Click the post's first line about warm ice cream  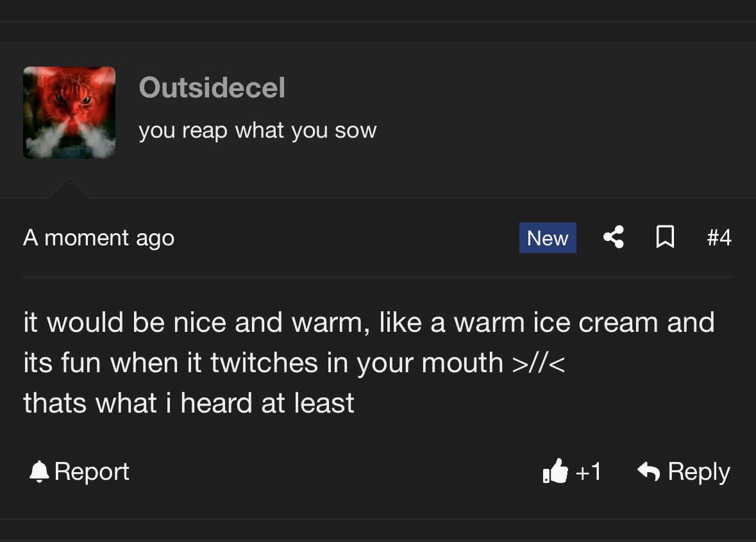pyautogui.click(x=369, y=322)
